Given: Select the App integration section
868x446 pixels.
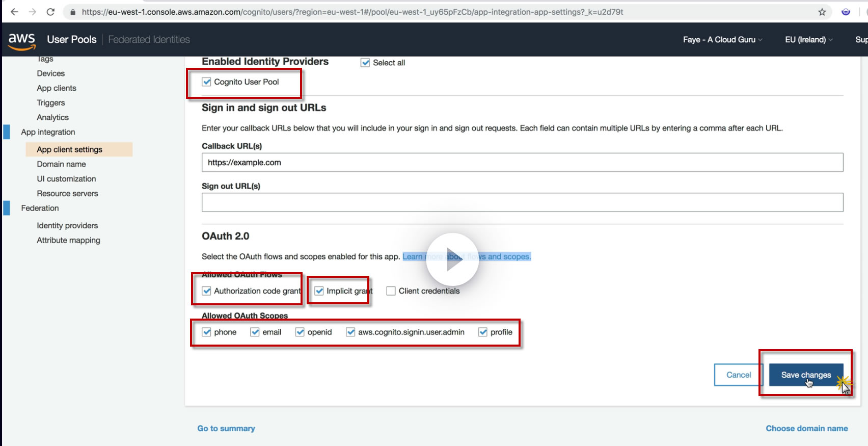Looking at the screenshot, I should pyautogui.click(x=48, y=132).
